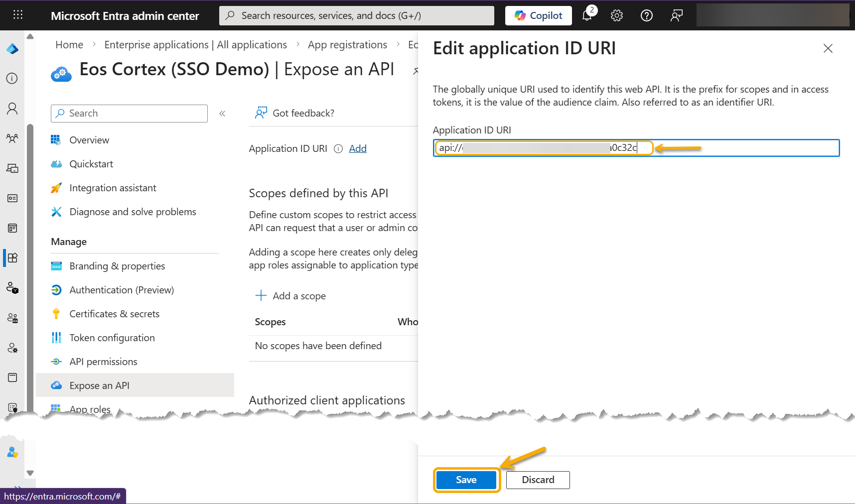Click the Application ID URI info icon
The width and height of the screenshot is (855, 504).
(338, 148)
